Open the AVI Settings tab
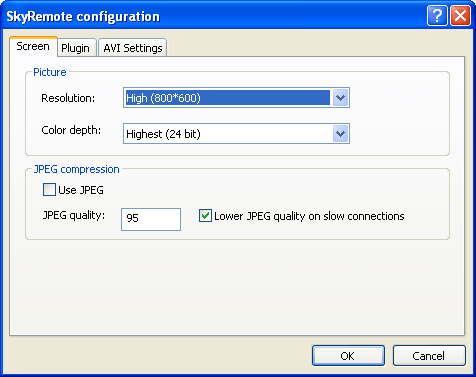 133,48
